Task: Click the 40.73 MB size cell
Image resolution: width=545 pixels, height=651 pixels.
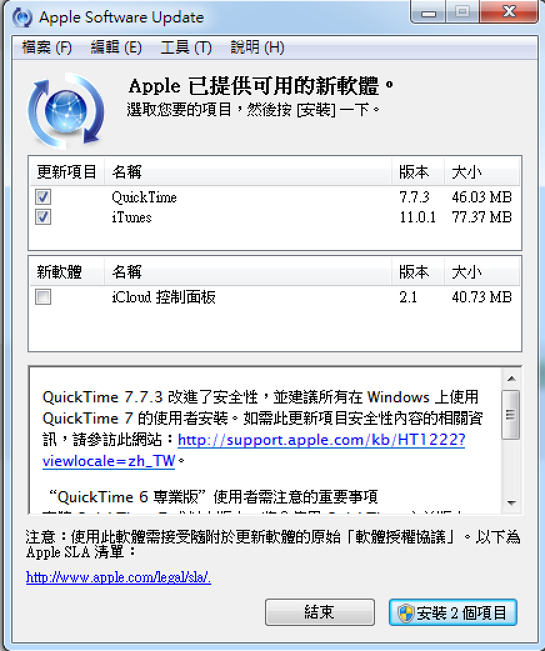Action: click(x=482, y=297)
